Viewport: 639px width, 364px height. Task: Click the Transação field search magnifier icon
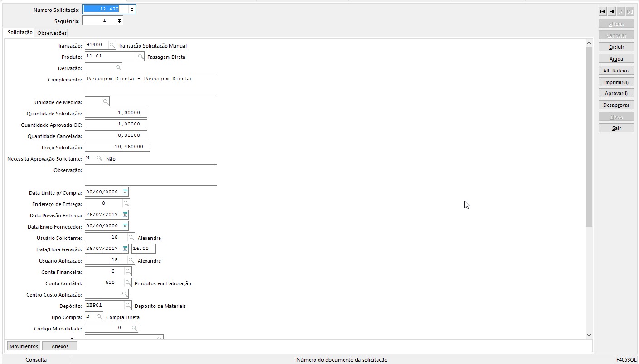point(112,45)
